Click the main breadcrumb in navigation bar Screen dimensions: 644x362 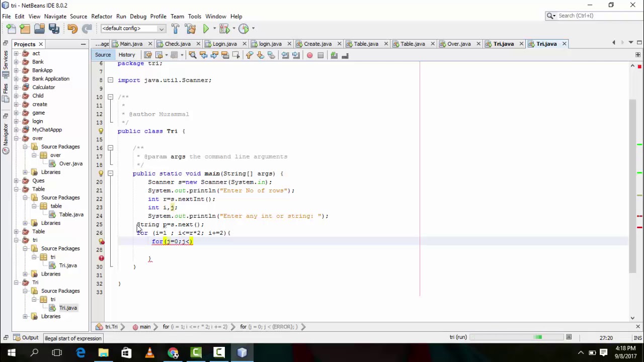[141, 327]
